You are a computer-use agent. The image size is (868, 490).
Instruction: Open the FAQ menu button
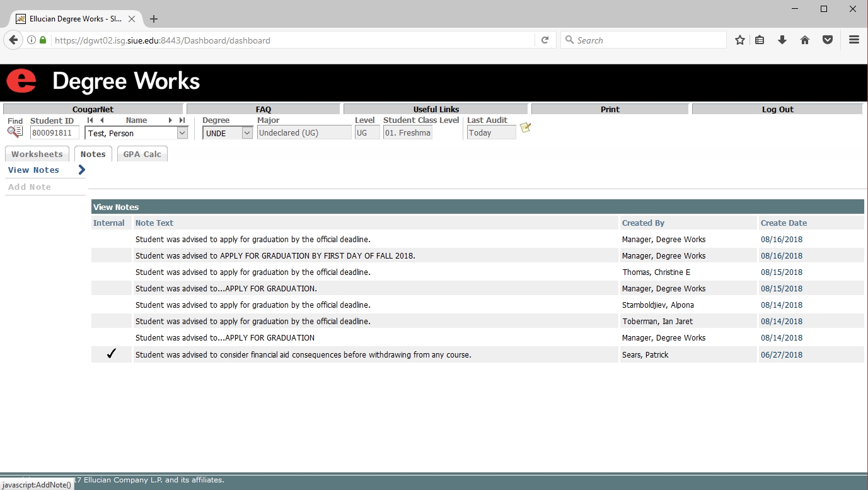[263, 109]
